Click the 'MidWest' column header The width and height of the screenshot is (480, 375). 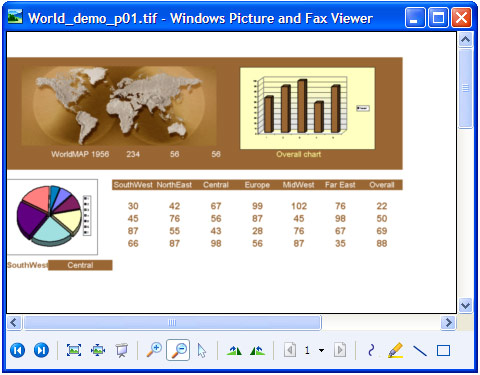pyautogui.click(x=299, y=185)
